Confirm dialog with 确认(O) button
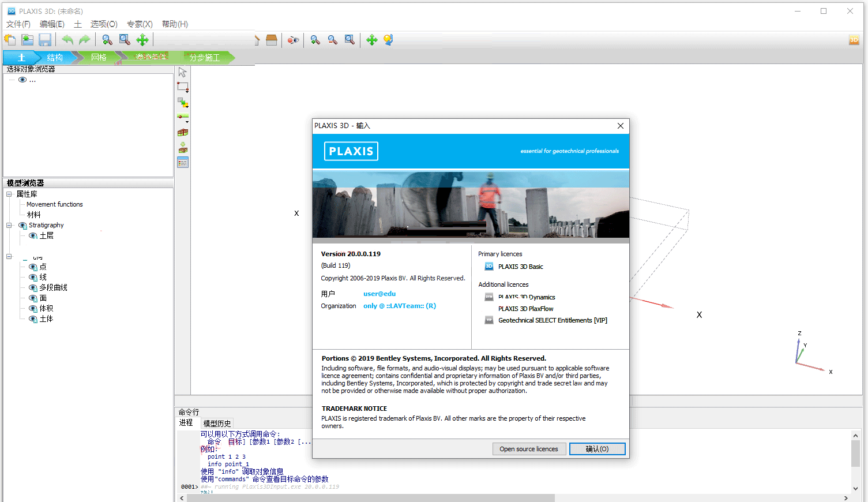868x502 pixels. (x=598, y=449)
